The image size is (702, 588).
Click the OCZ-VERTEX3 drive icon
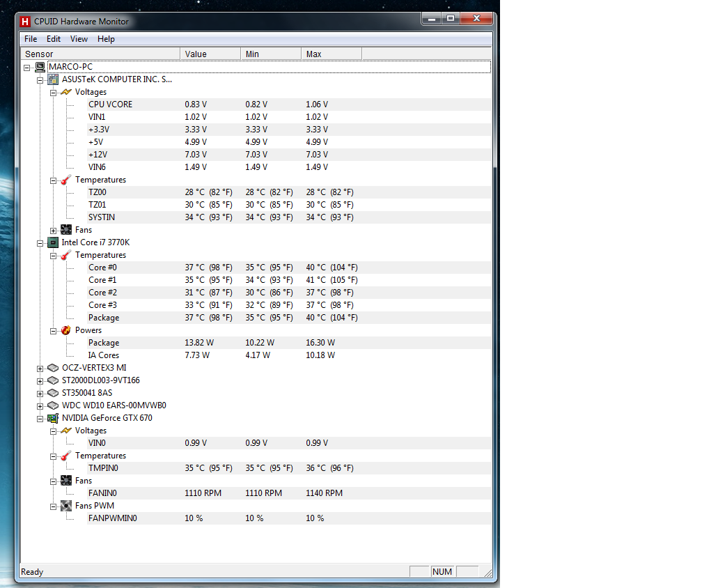(x=53, y=368)
